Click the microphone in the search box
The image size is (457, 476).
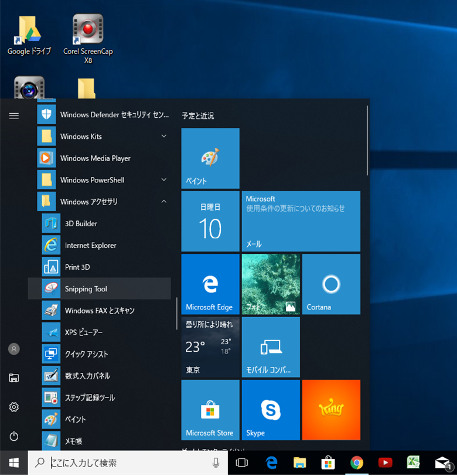tap(216, 463)
